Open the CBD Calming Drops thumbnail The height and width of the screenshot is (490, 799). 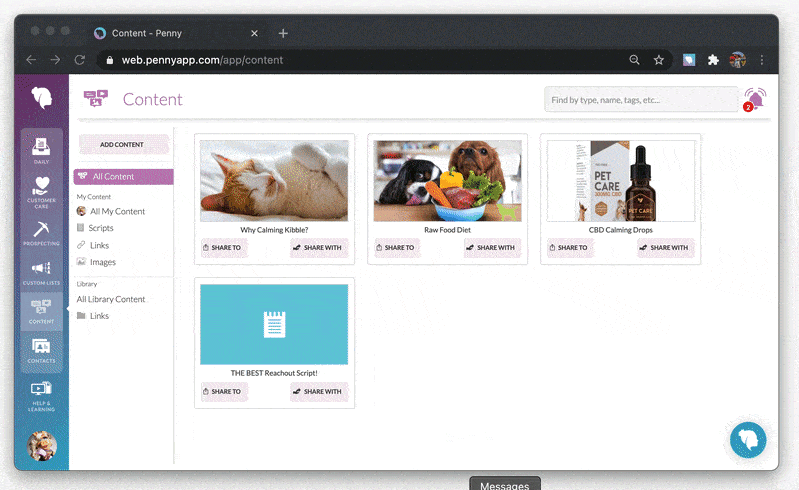[x=621, y=181]
